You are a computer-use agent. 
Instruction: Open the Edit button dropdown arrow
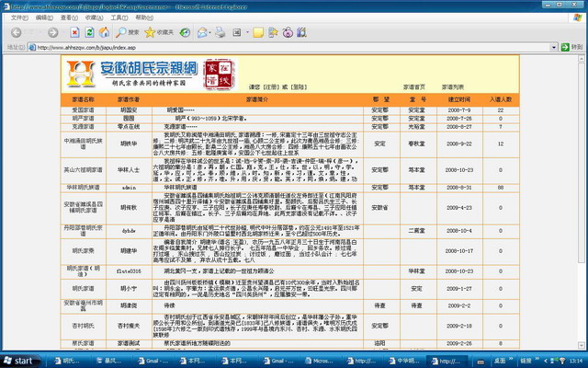pyautogui.click(x=247, y=33)
